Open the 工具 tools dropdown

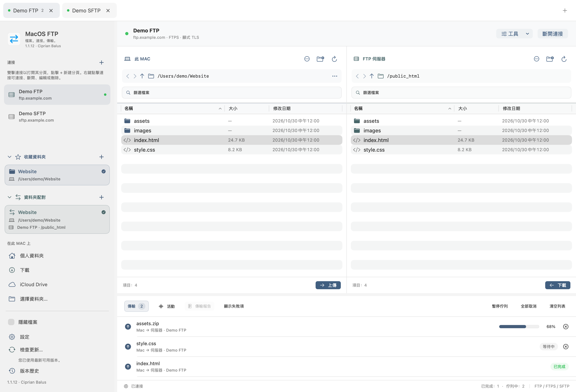pos(514,34)
